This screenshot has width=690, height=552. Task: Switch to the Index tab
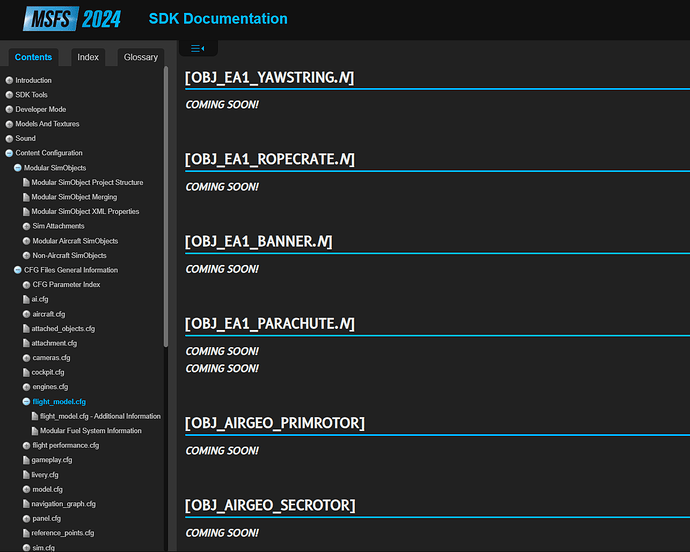pyautogui.click(x=88, y=57)
